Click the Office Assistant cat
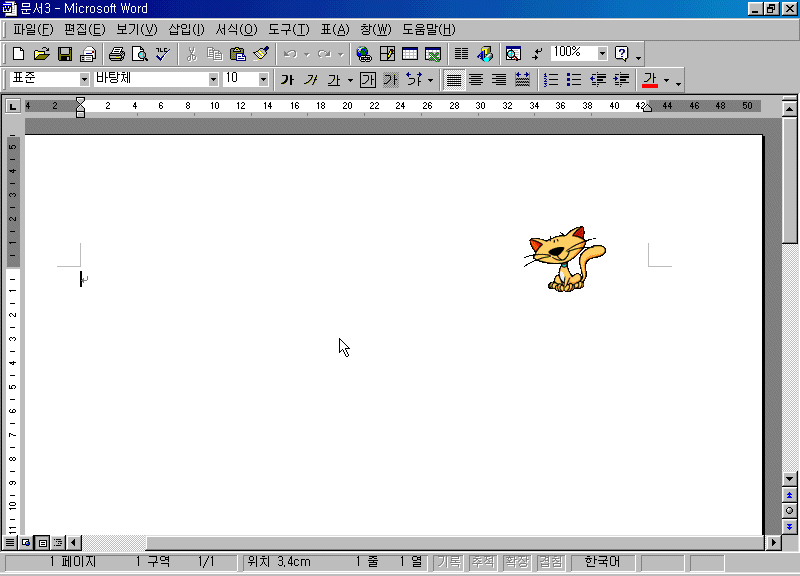This screenshot has height=576, width=800. coord(565,259)
